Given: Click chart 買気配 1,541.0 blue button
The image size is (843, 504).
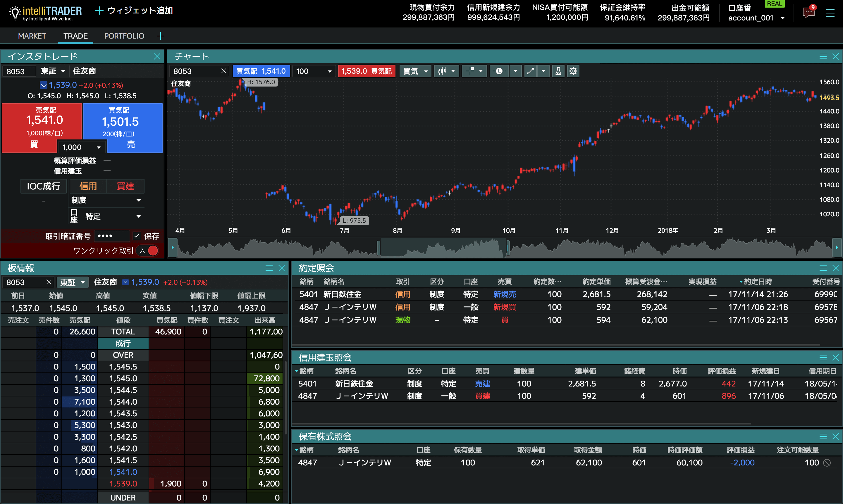Looking at the screenshot, I should [261, 71].
